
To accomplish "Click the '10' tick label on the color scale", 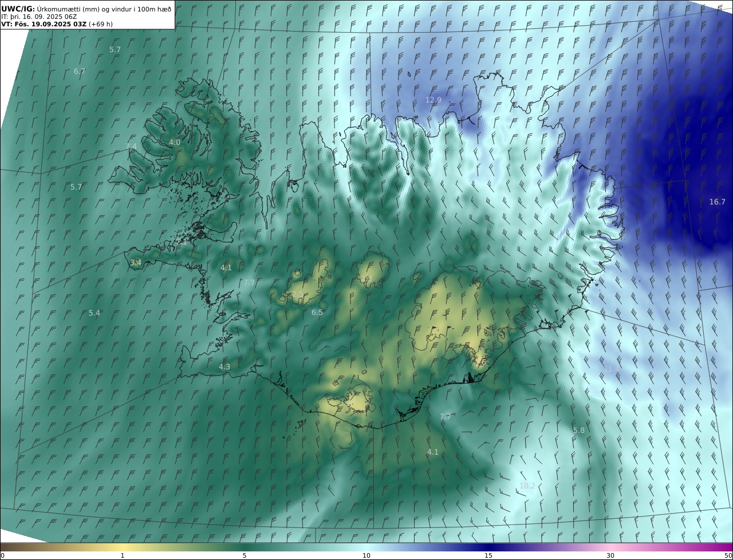I will (x=366, y=555).
